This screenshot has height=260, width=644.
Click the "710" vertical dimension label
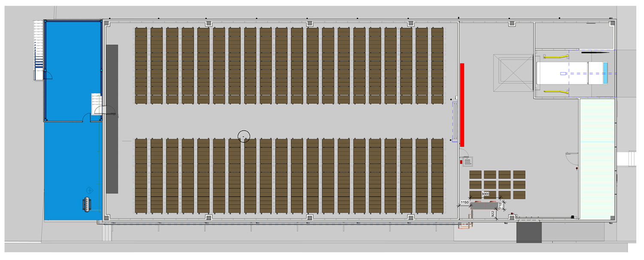(x=499, y=206)
